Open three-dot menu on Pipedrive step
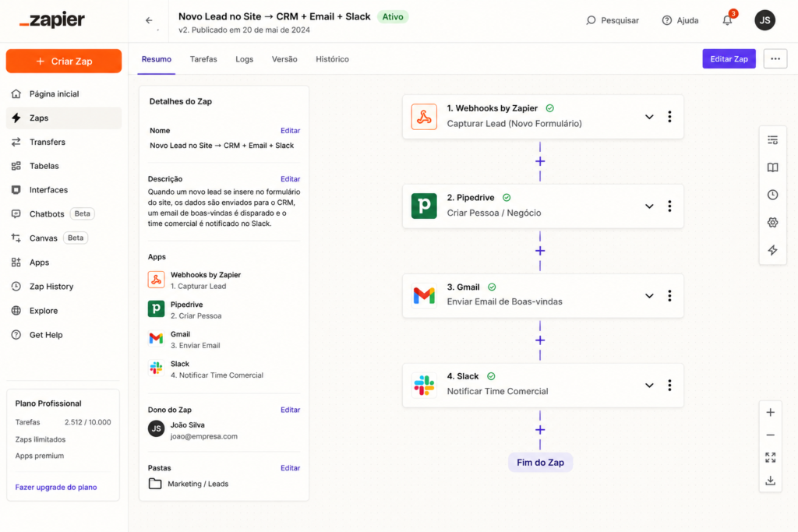Viewport: 798px width, 532px height. (x=669, y=206)
